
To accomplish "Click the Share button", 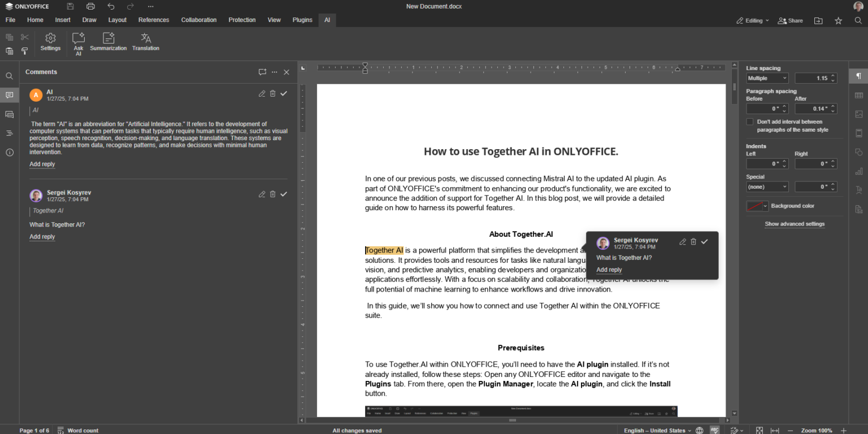I will (790, 20).
